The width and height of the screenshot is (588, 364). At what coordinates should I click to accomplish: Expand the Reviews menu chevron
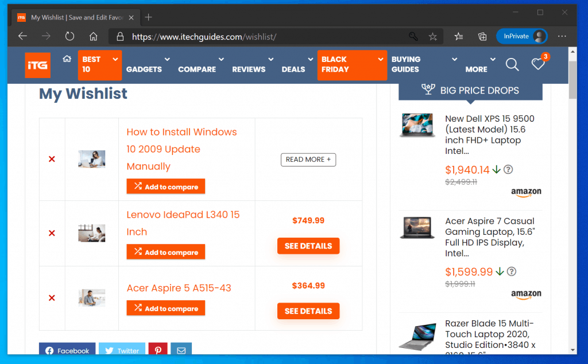coord(271,59)
